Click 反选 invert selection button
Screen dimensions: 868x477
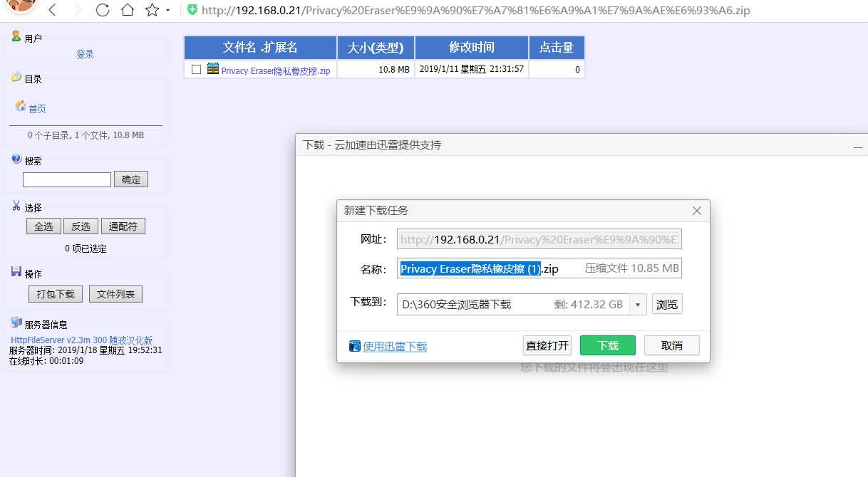[81, 226]
